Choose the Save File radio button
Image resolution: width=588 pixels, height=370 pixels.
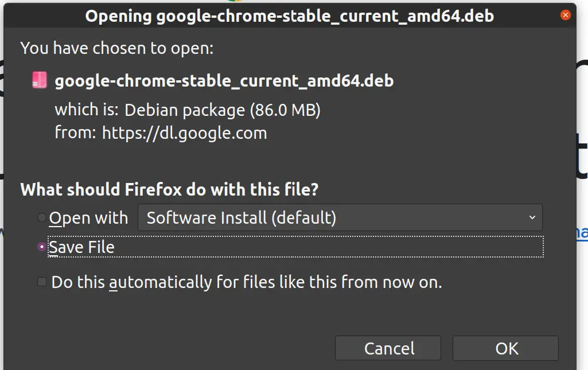[x=42, y=247]
